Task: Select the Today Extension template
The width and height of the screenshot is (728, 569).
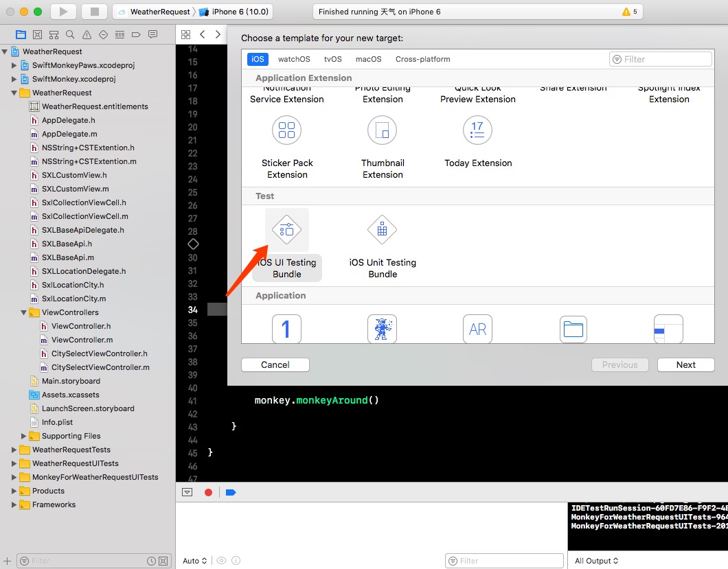Action: 478,142
